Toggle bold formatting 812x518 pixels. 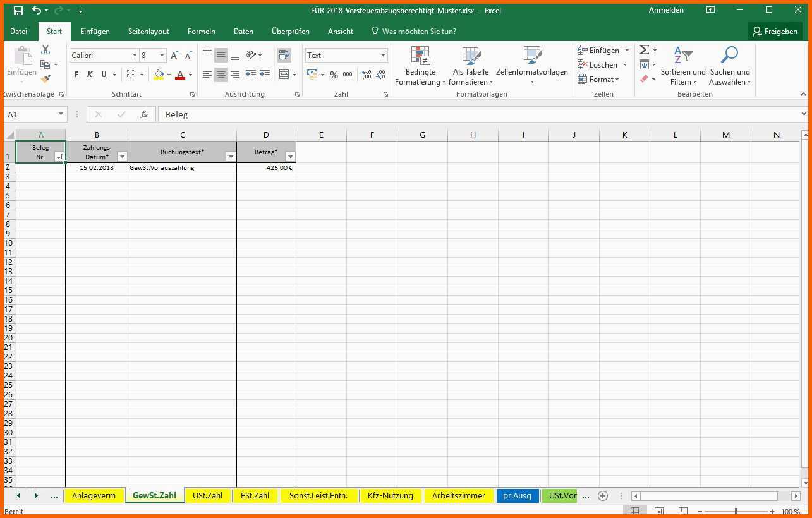click(76, 75)
